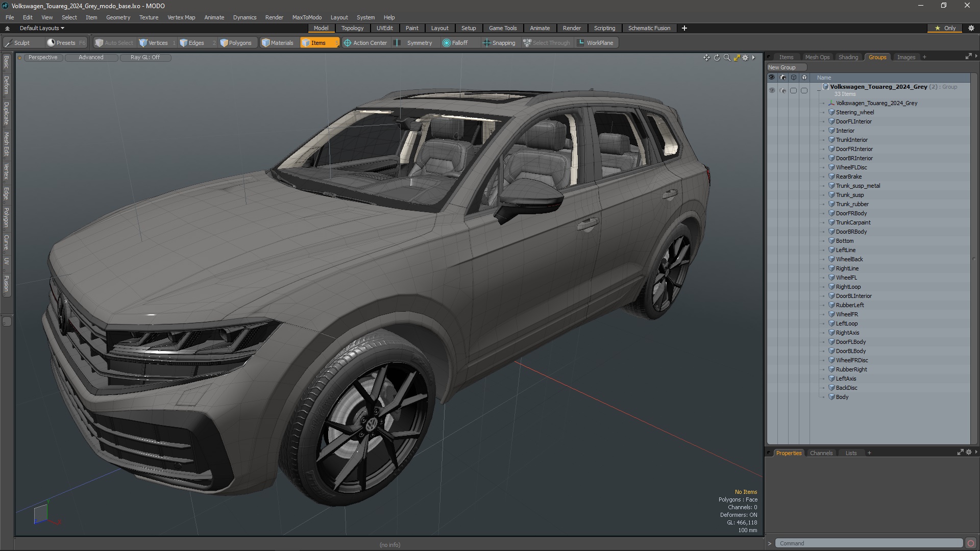
Task: Open layout settings gear at top right
Action: (971, 28)
